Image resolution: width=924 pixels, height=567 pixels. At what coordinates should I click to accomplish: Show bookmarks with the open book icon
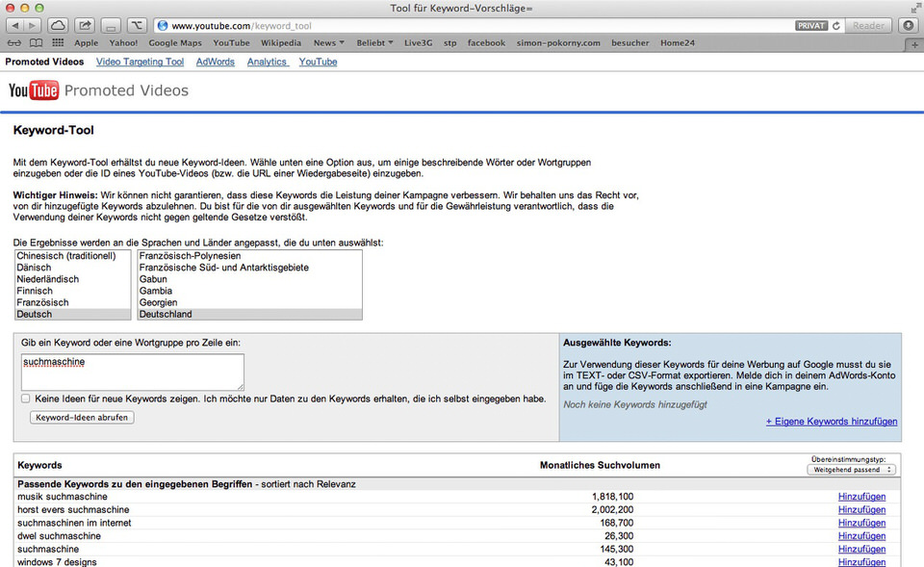tap(36, 43)
